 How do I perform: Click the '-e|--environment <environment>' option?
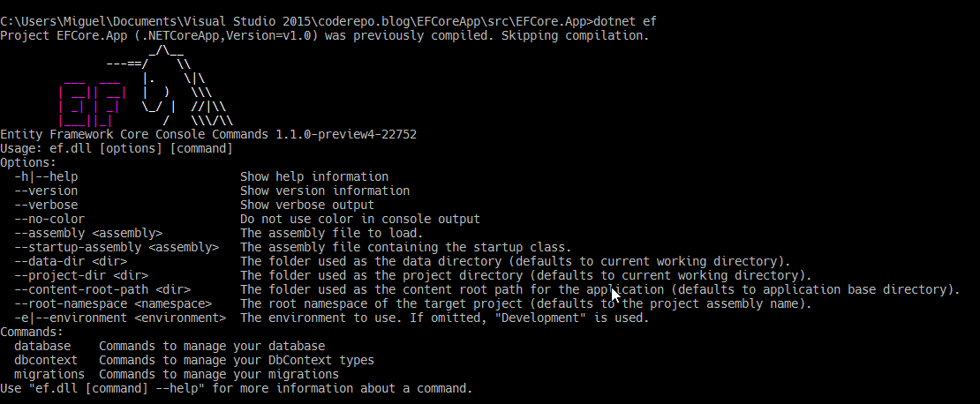[x=120, y=318]
